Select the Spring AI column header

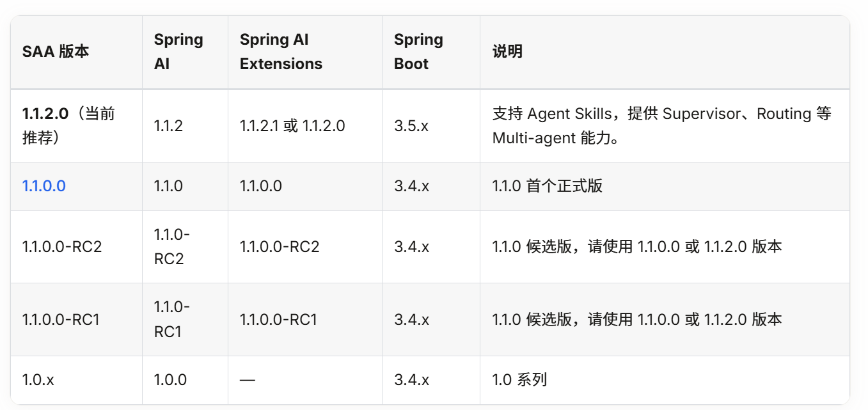pyautogui.click(x=178, y=52)
